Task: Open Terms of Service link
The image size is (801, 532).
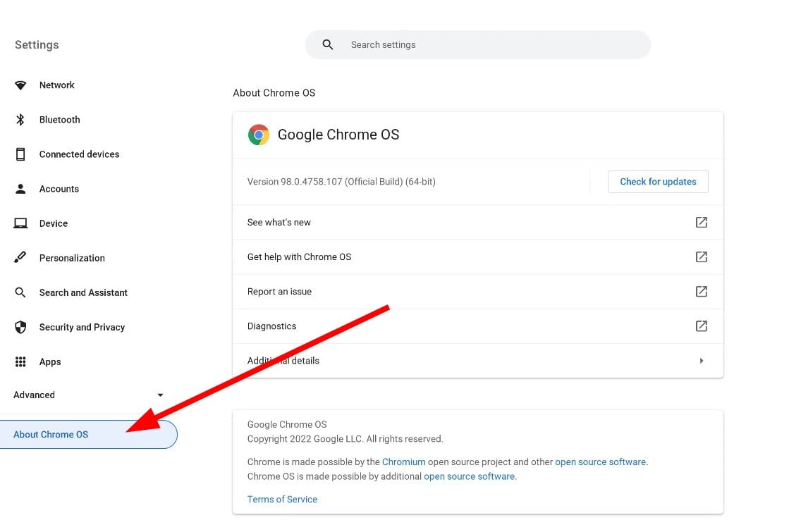Action: (x=282, y=500)
